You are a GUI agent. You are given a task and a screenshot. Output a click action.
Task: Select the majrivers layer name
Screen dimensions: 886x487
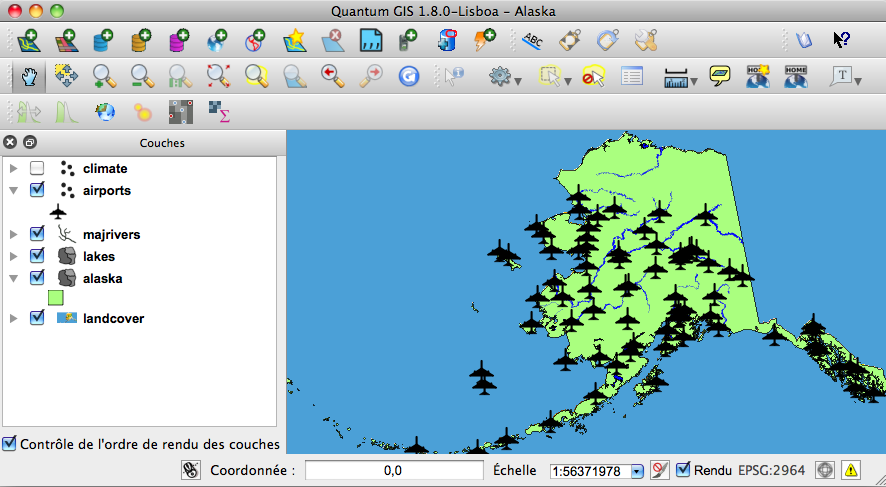(111, 234)
